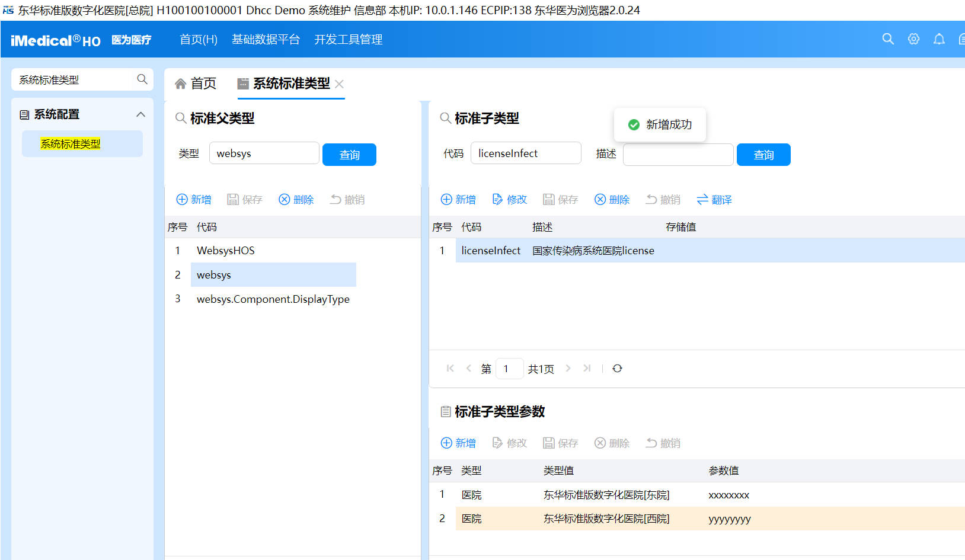Screen dimensions: 965x560
Task: Go to first page in pagination
Action: click(x=450, y=369)
